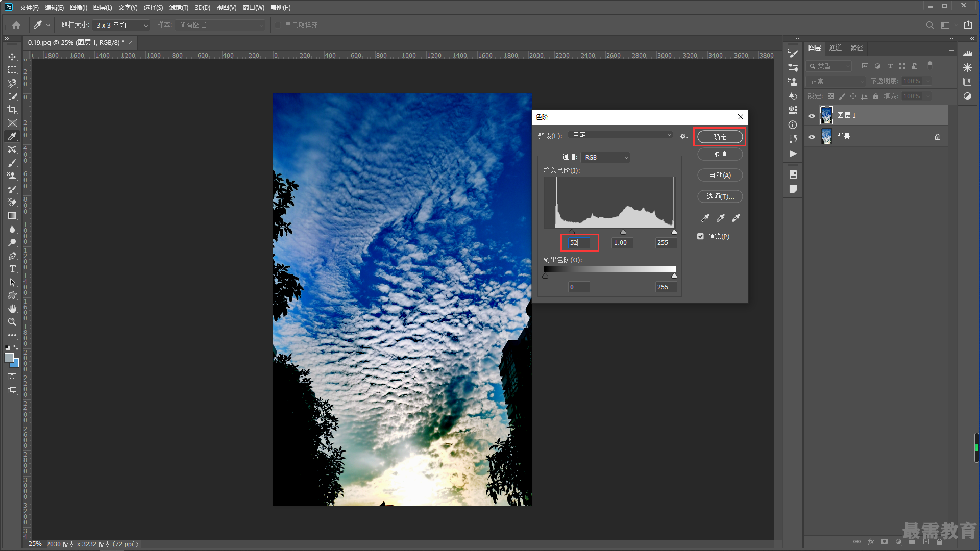Toggle the show sampling ring checkbox
Viewport: 980px width, 551px height.
tap(278, 25)
